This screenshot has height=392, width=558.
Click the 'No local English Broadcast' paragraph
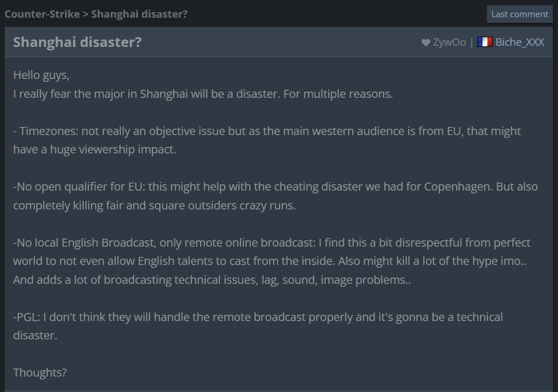pos(272,243)
